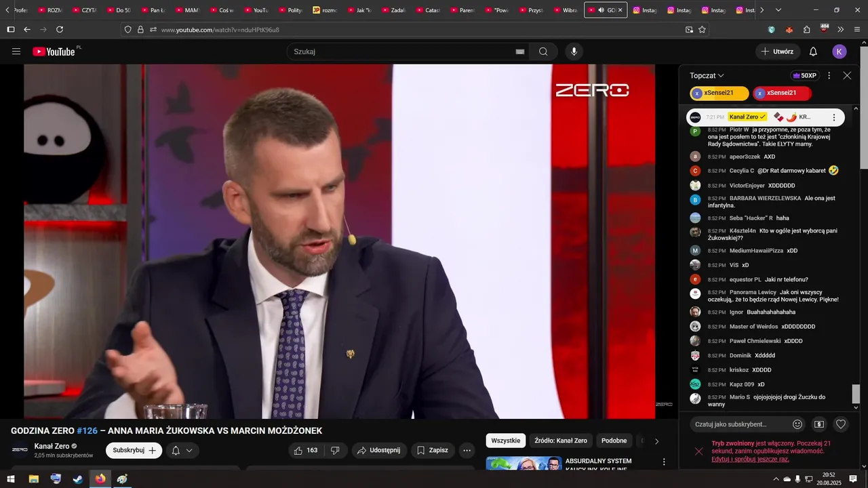Image resolution: width=868 pixels, height=488 pixels.
Task: Open the chat emoji picker
Action: pyautogui.click(x=797, y=424)
